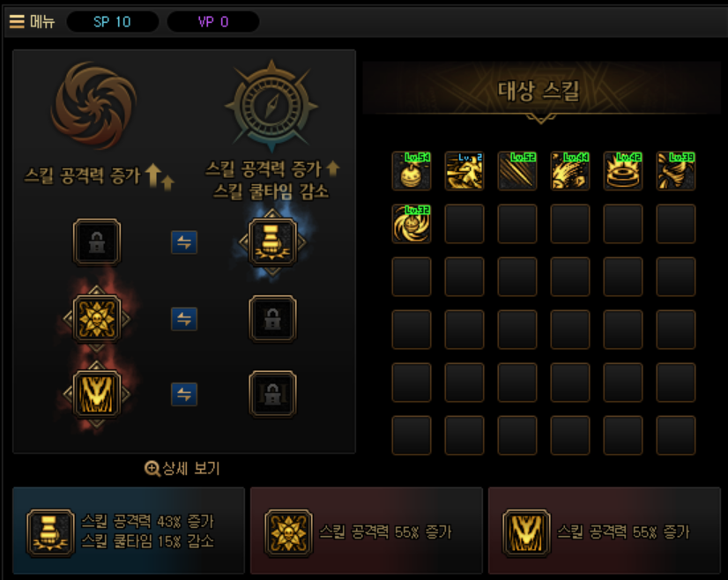Toggle the third row swap arrows button
This screenshot has height=580, width=728.
184,395
